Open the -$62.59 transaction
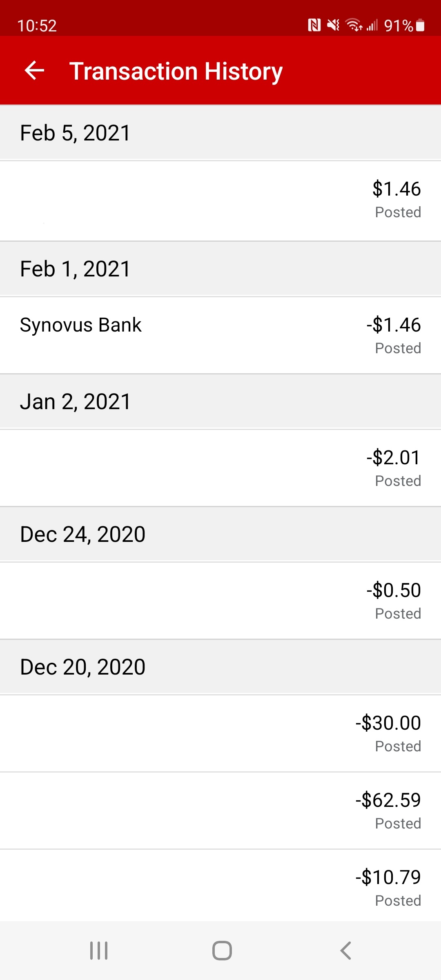Screen dimensions: 441x980 tap(220, 811)
